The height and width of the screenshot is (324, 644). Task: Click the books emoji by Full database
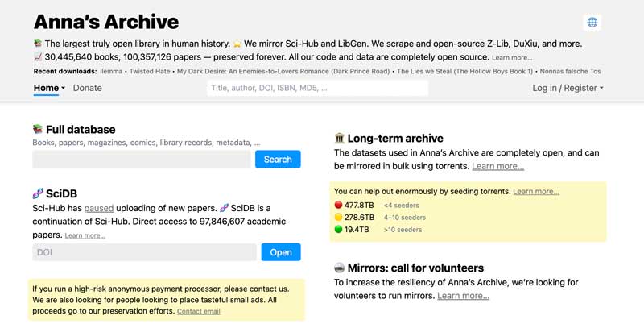coord(38,129)
